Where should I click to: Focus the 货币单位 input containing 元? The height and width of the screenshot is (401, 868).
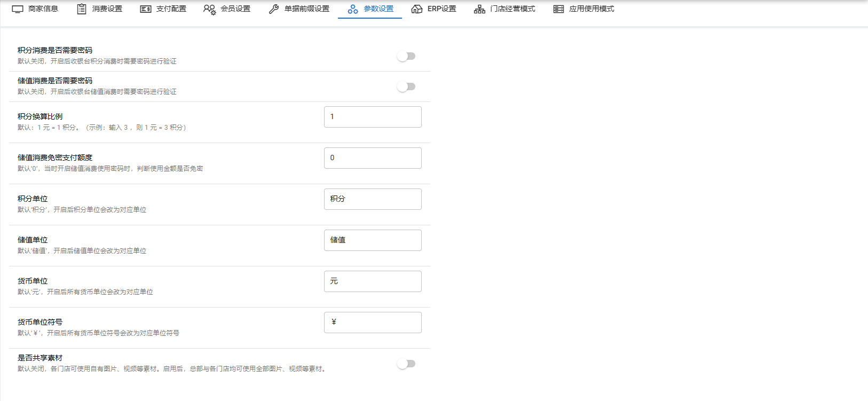[373, 281]
